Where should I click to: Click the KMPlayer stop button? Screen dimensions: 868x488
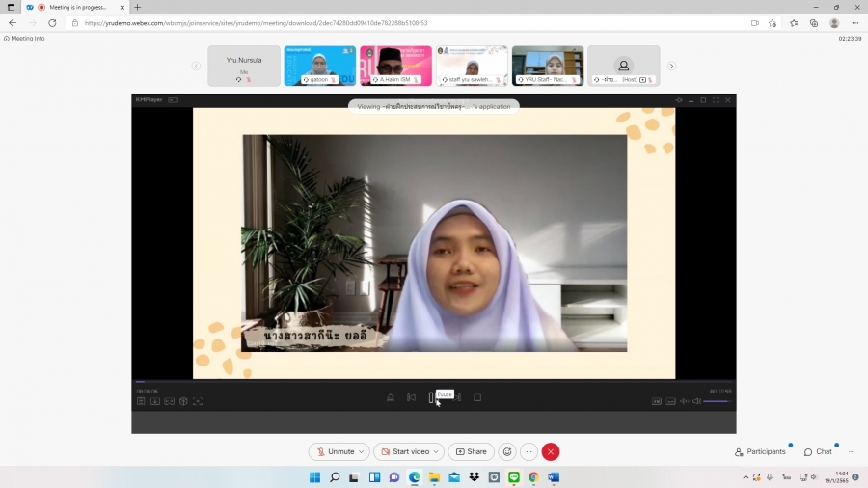(477, 397)
